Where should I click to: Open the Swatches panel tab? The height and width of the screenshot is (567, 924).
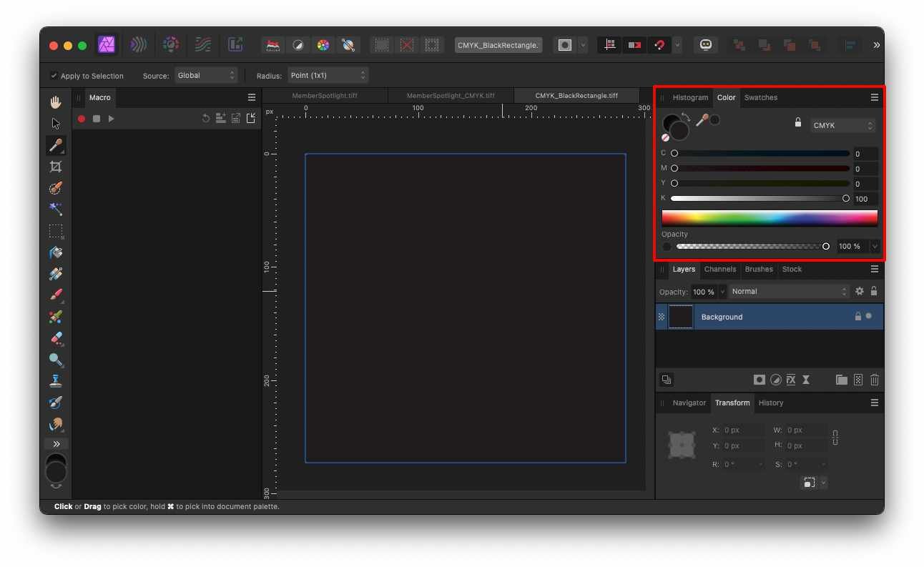[761, 98]
